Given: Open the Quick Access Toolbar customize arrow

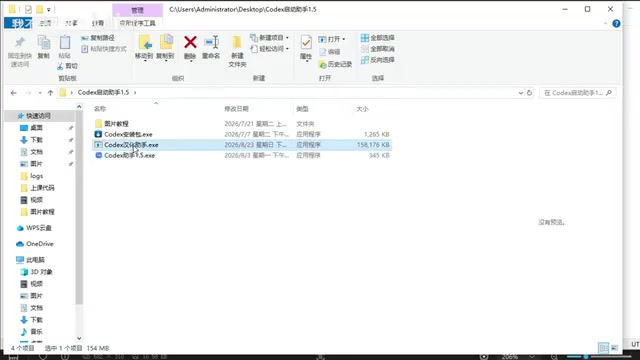Looking at the screenshot, I should tap(49, 9).
